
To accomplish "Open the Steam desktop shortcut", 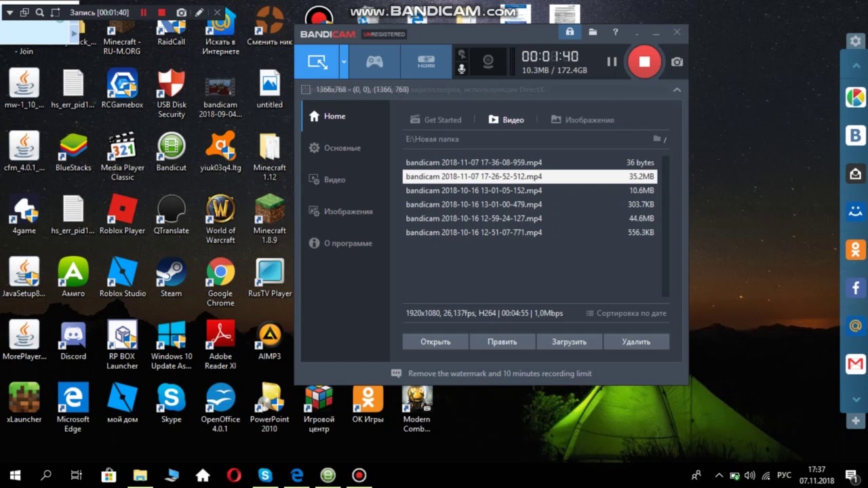I will point(171,278).
